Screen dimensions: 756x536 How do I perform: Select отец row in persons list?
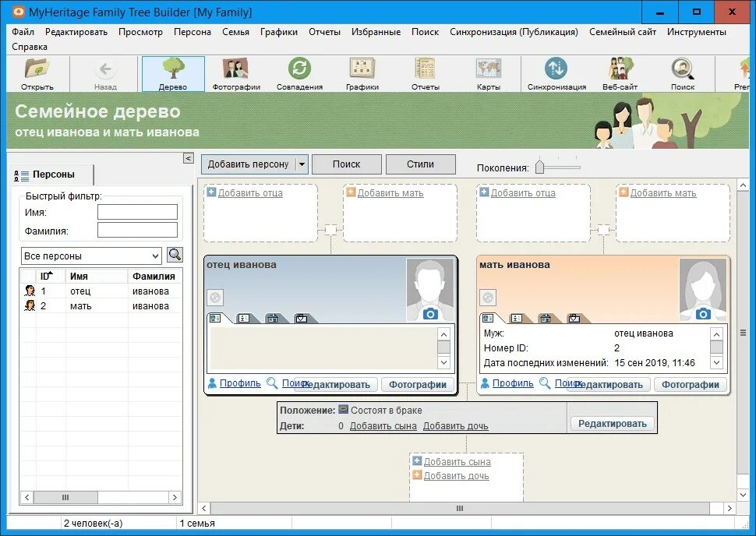(101, 291)
